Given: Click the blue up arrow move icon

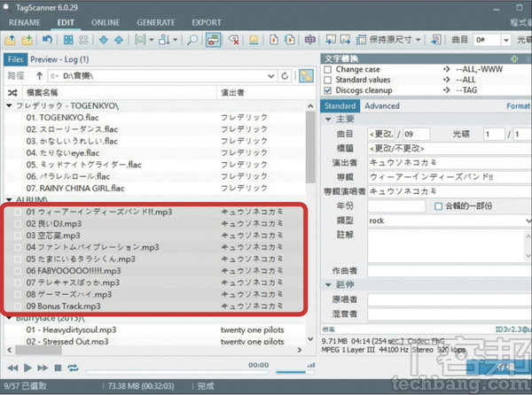Looking at the screenshot, I should (119, 40).
